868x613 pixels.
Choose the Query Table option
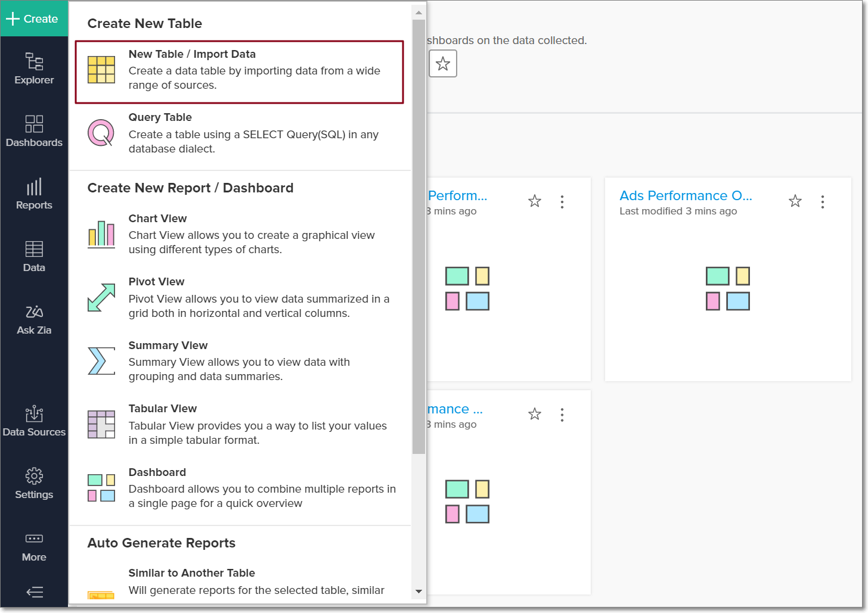pyautogui.click(x=239, y=133)
